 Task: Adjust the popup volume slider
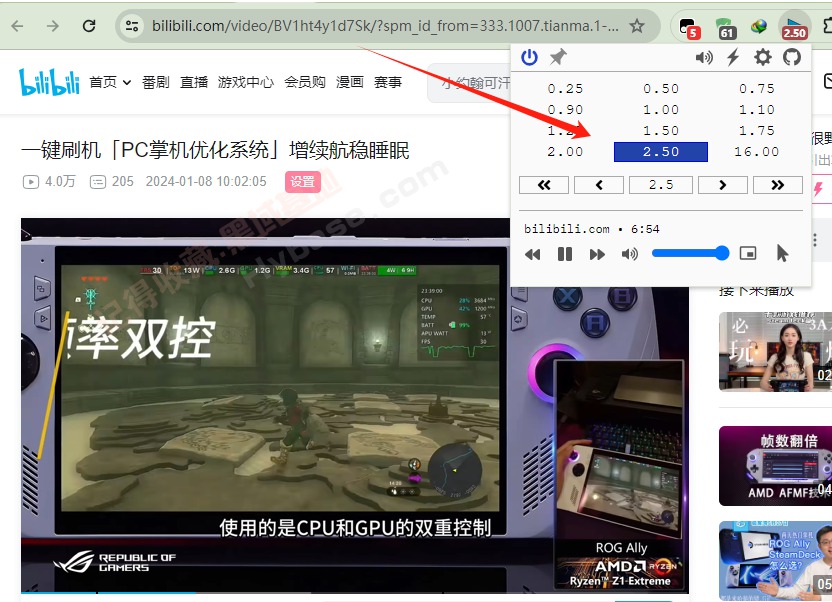[690, 254]
